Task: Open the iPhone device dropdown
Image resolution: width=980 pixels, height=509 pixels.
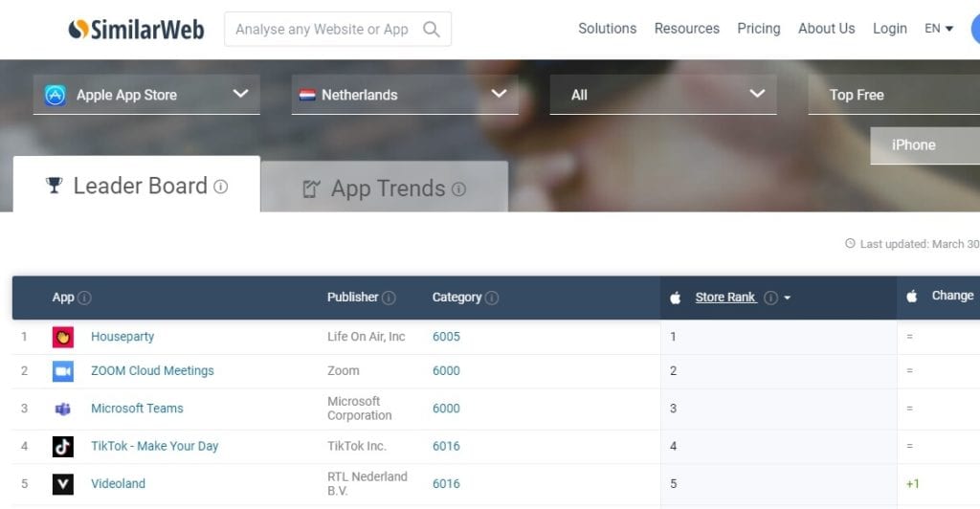Action: [x=925, y=145]
